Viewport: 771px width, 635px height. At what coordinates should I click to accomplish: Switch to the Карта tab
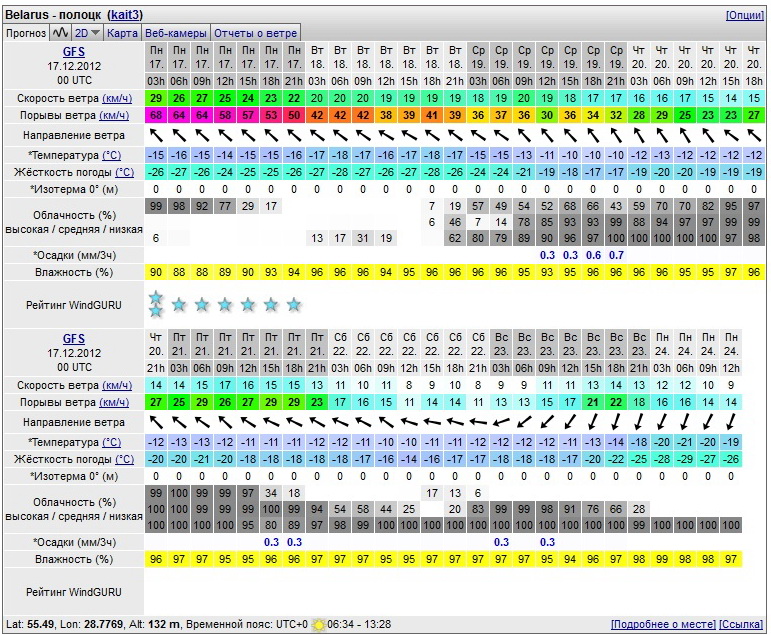coord(122,33)
